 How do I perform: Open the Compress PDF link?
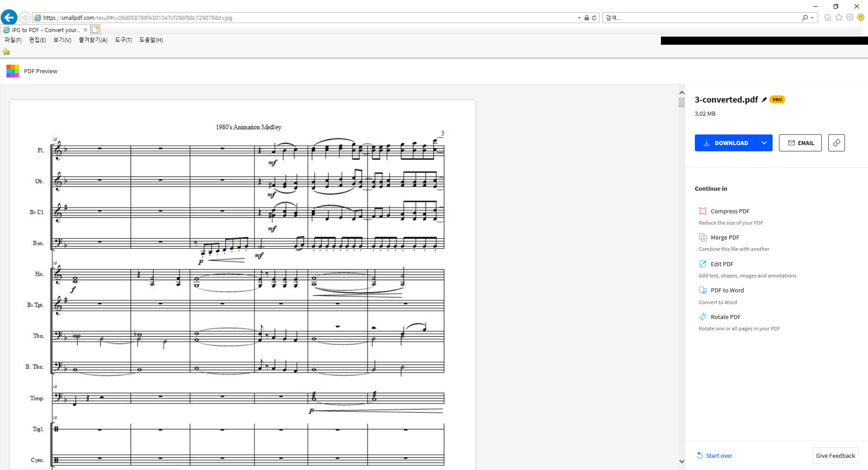point(730,211)
